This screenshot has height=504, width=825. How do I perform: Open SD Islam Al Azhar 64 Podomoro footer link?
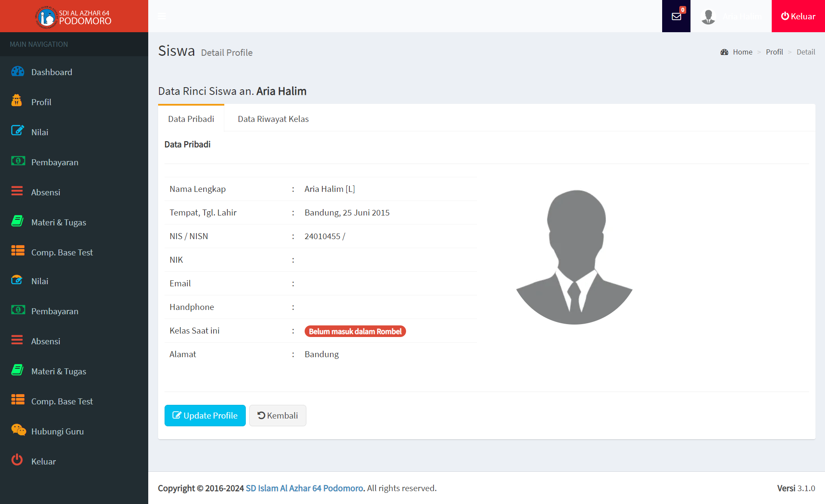click(x=304, y=488)
